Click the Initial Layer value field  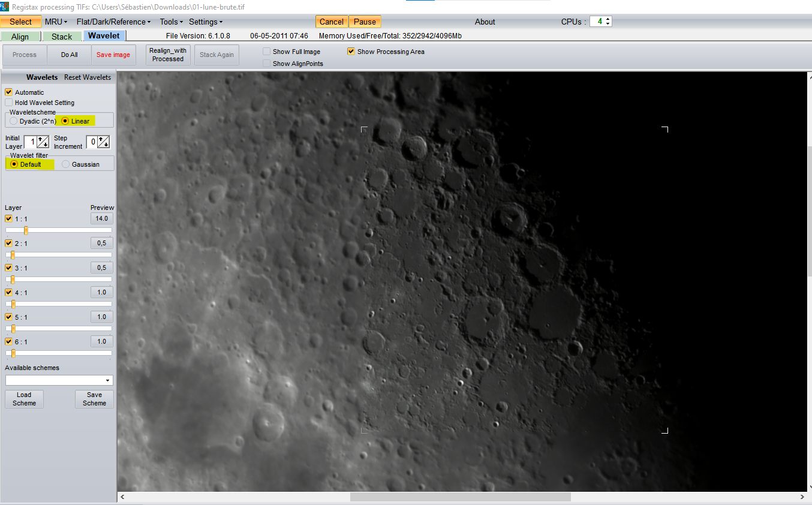[30, 142]
